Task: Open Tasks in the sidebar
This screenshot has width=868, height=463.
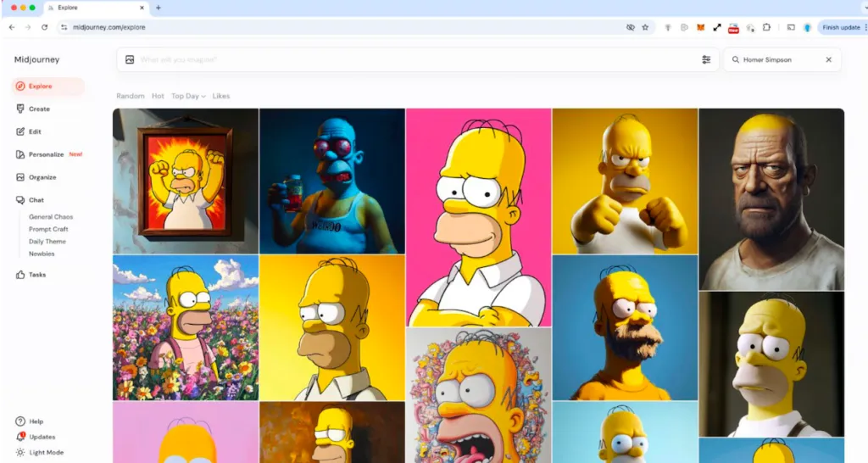Action: (36, 275)
